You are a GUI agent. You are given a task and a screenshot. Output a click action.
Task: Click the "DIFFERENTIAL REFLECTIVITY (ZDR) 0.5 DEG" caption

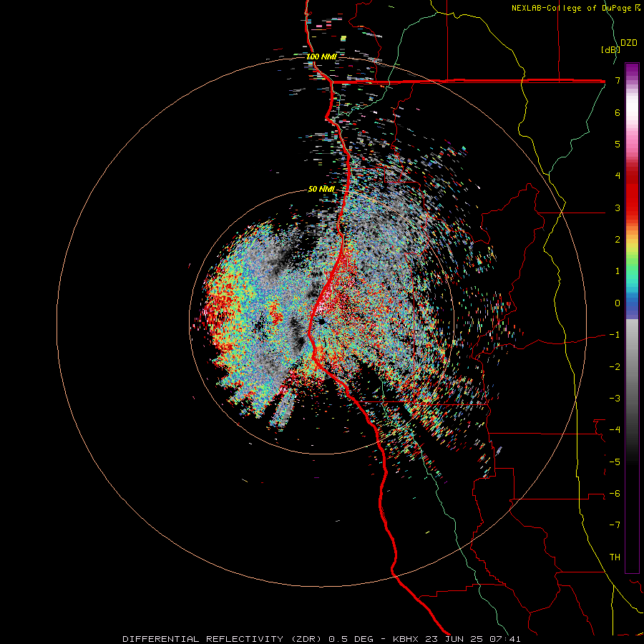pos(248,639)
